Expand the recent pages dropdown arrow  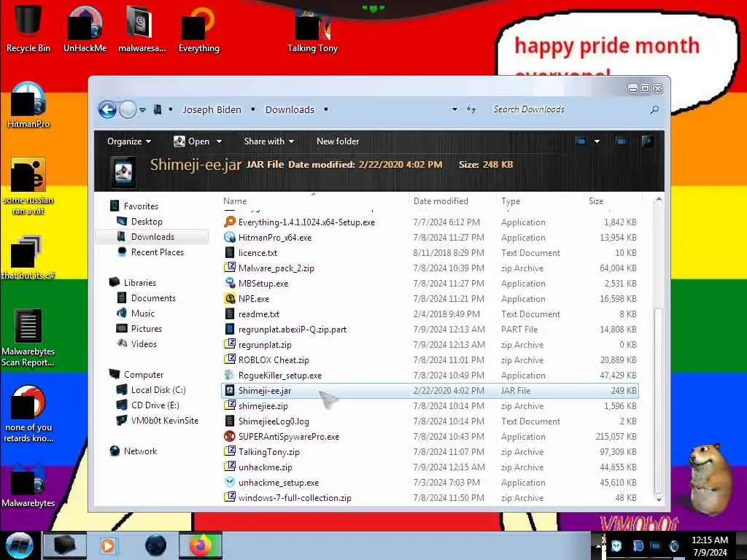(142, 110)
